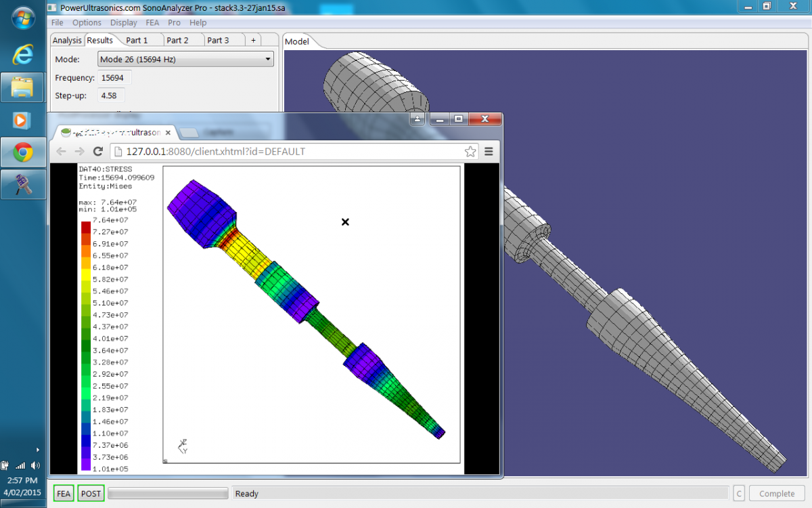
Task: Click the Frequency value field 15694
Action: pos(115,78)
